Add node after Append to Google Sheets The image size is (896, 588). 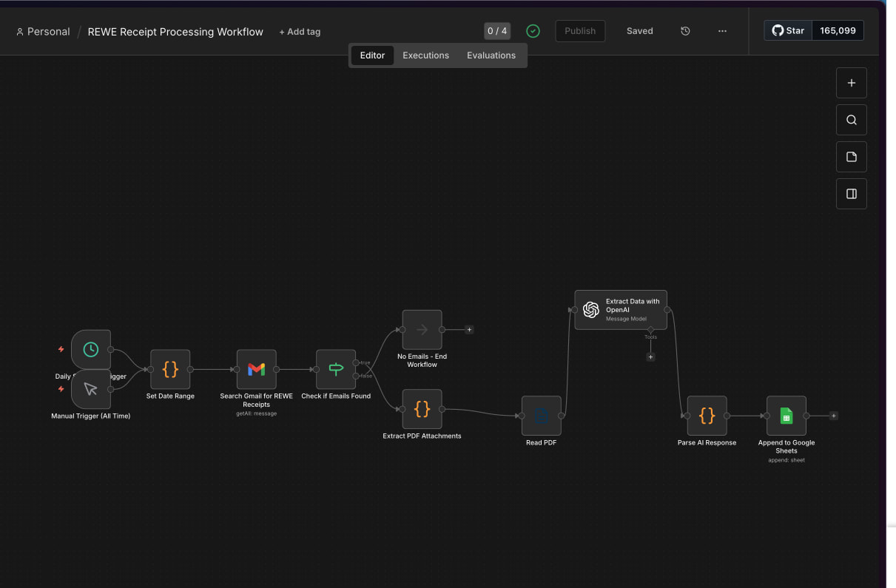coord(833,416)
